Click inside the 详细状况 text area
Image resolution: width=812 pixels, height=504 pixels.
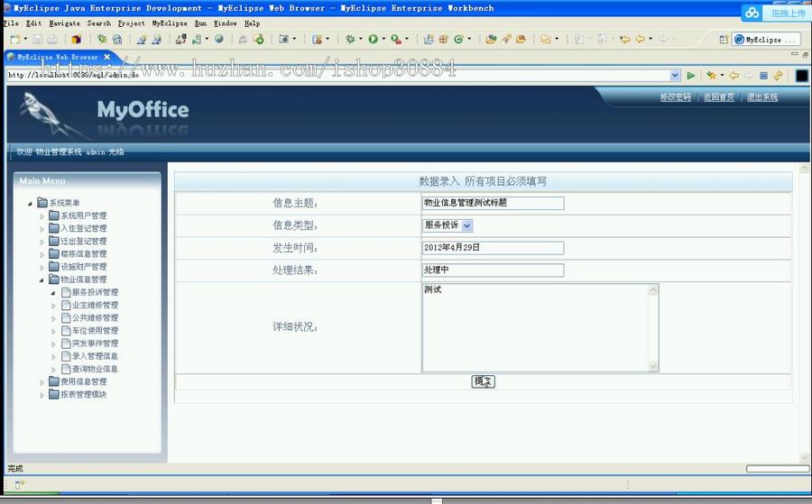click(x=535, y=327)
